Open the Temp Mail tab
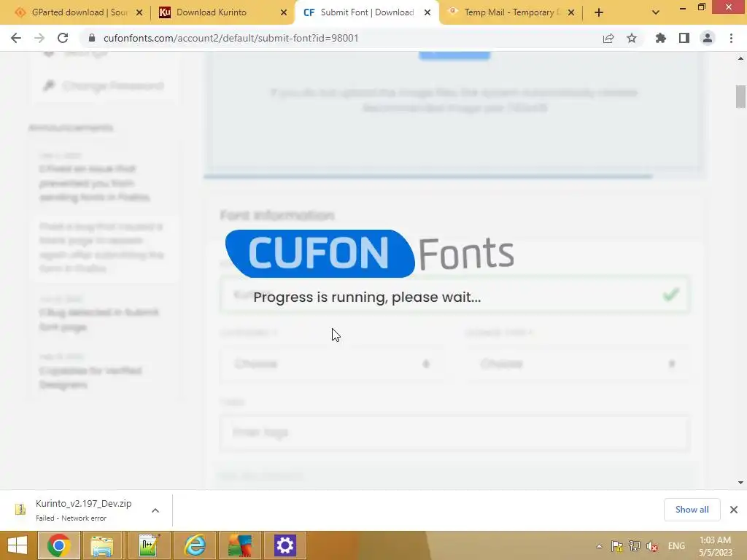747x560 pixels. [512, 12]
